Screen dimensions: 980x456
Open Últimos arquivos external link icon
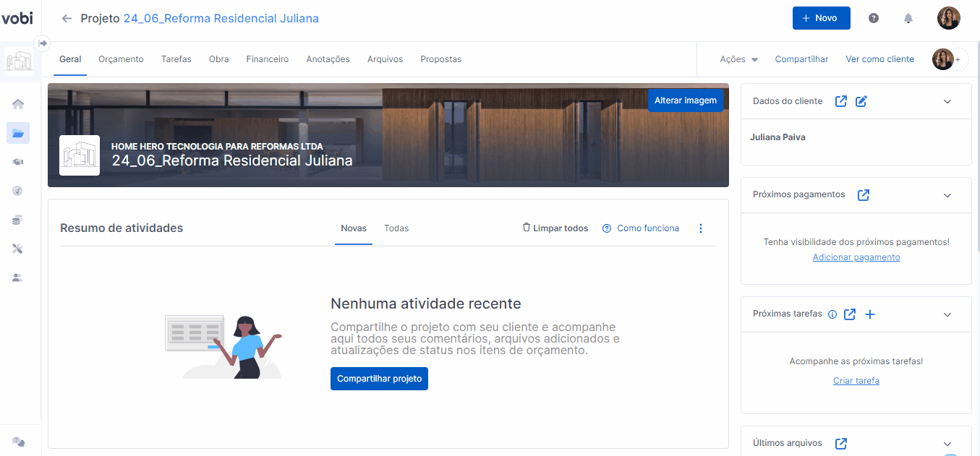click(x=840, y=443)
